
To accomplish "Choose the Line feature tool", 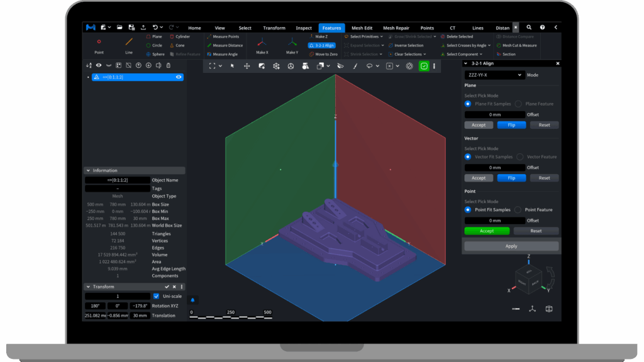I will (129, 44).
